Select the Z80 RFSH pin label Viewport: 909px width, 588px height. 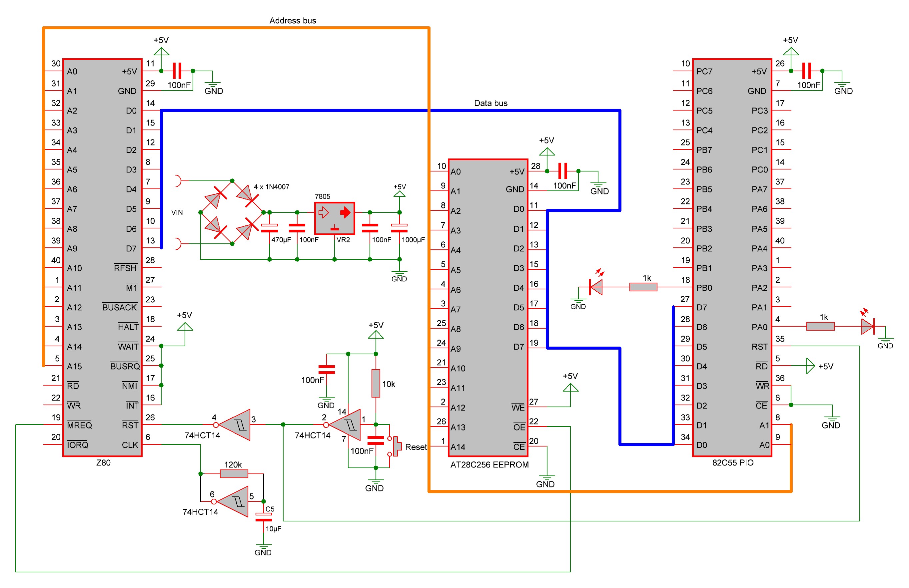(125, 267)
